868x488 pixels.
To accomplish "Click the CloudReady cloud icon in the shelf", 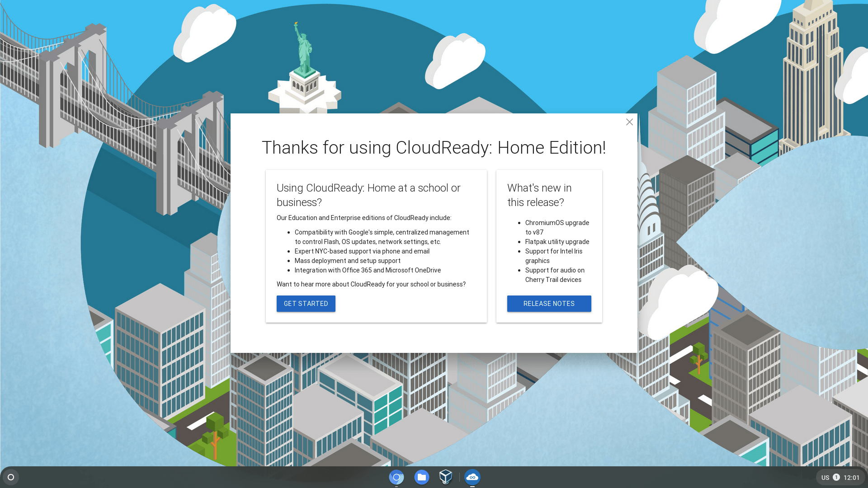I will pyautogui.click(x=472, y=477).
